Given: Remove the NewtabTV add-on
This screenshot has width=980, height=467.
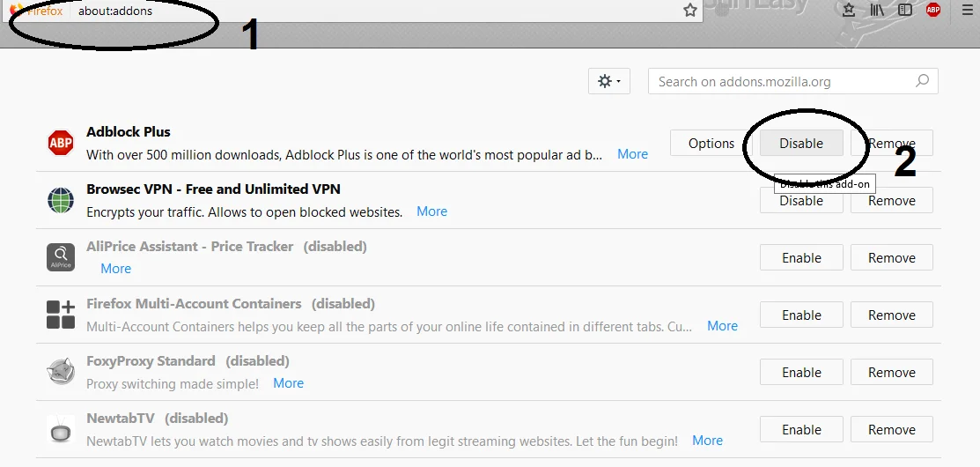Looking at the screenshot, I should tap(891, 430).
